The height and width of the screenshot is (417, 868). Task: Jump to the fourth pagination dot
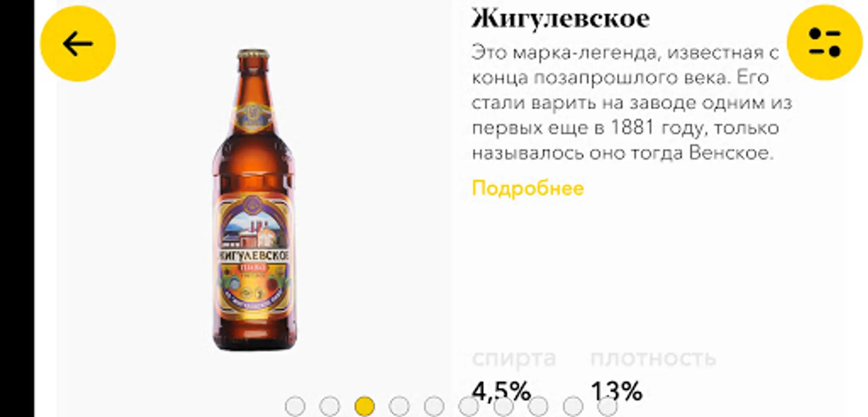pyautogui.click(x=399, y=406)
